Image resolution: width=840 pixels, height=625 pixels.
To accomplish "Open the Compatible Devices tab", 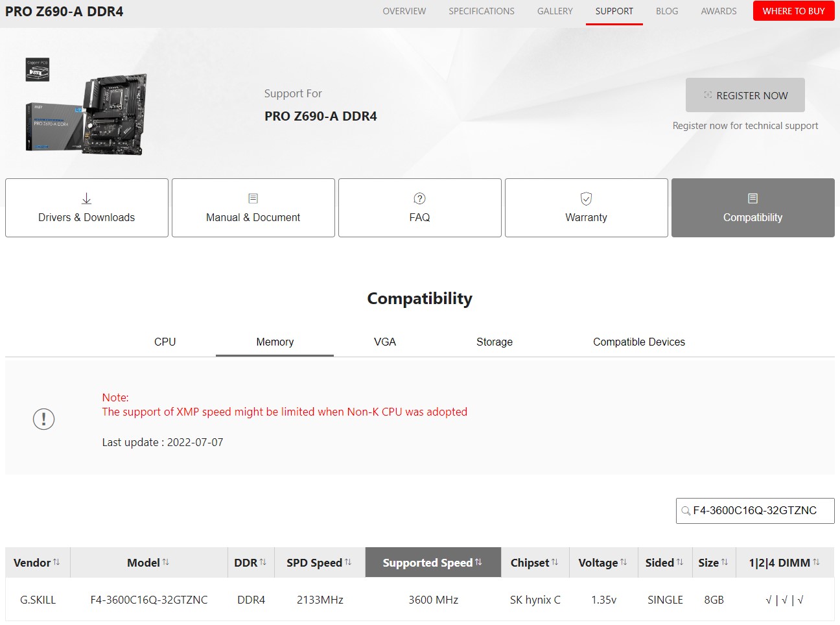I will coord(639,342).
